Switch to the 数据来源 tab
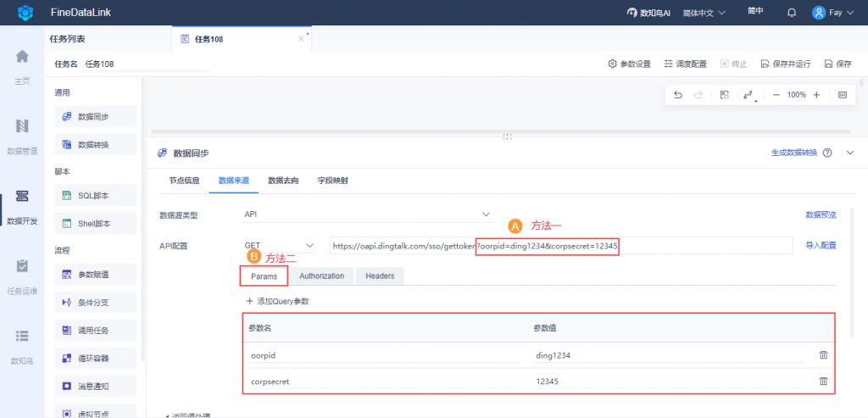The image size is (868, 418). 234,181
